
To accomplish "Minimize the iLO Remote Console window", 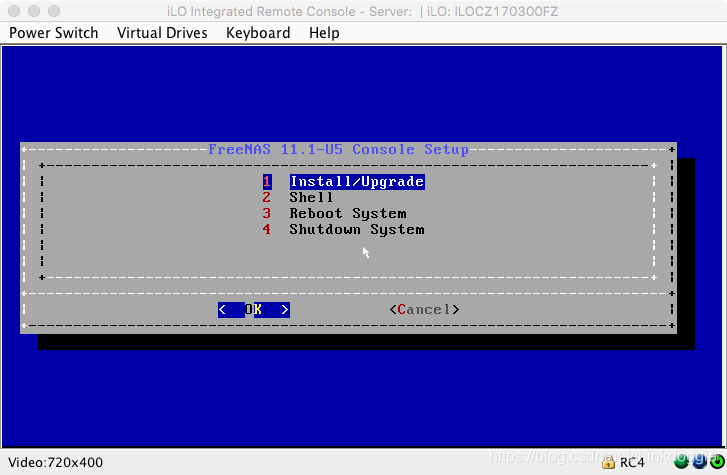I will tap(34, 11).
